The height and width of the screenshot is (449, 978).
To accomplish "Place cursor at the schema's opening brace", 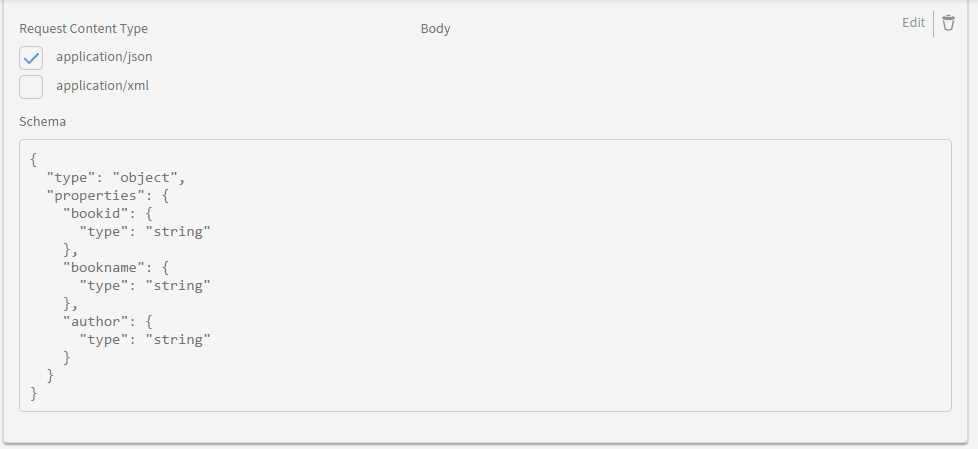I will tap(34, 160).
